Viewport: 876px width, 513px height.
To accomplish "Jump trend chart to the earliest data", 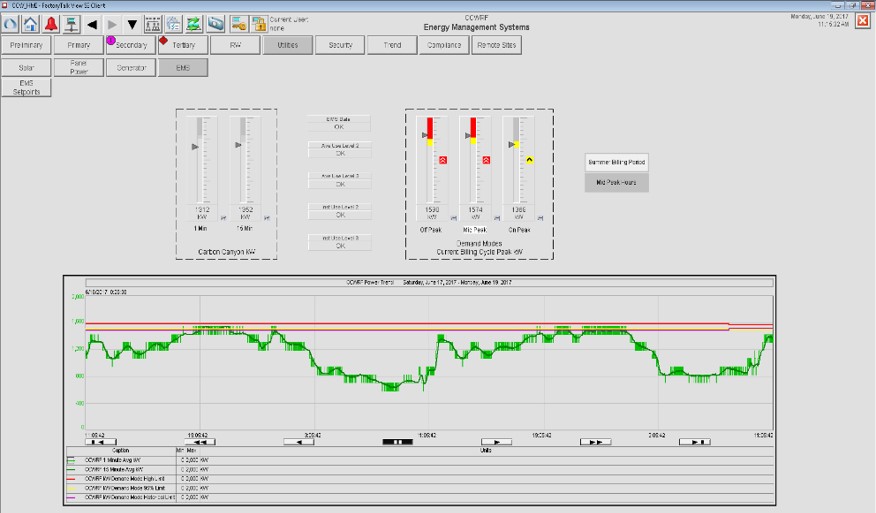I will pyautogui.click(x=99, y=441).
